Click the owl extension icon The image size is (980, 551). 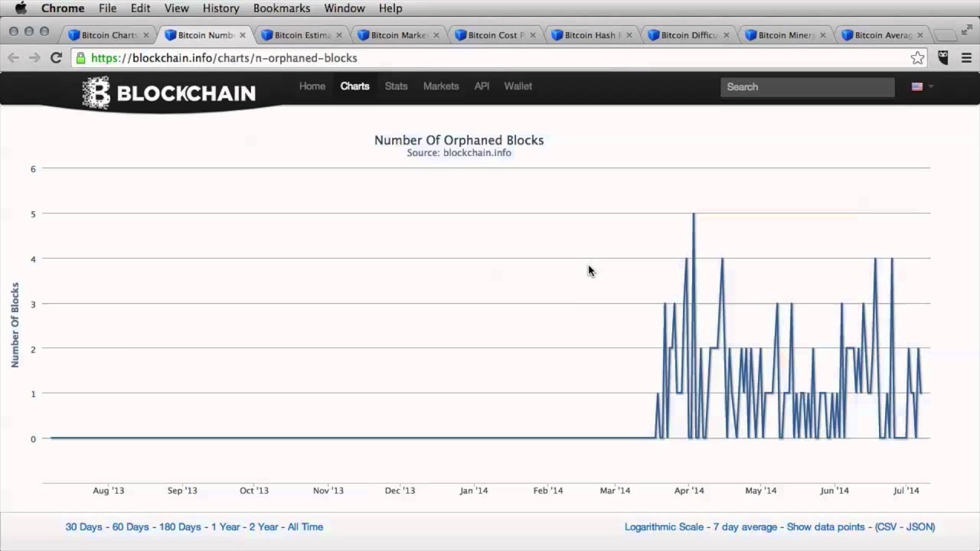pos(943,58)
